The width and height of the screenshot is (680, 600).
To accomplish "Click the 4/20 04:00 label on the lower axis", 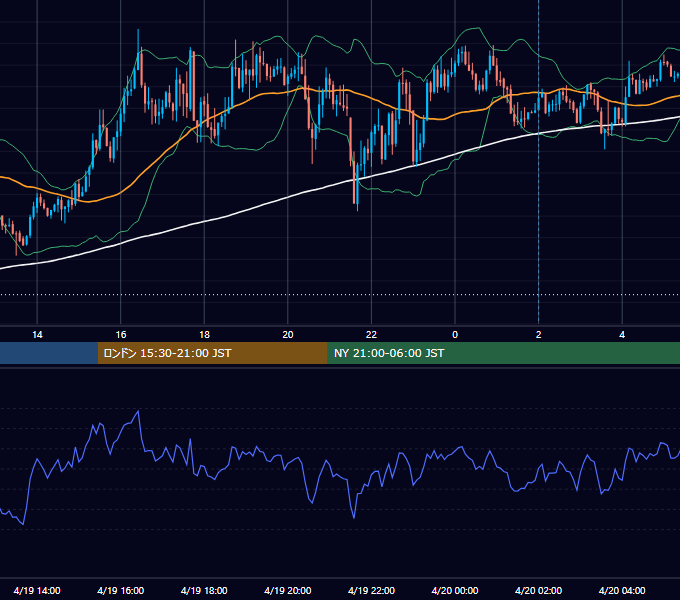I will pyautogui.click(x=622, y=590).
